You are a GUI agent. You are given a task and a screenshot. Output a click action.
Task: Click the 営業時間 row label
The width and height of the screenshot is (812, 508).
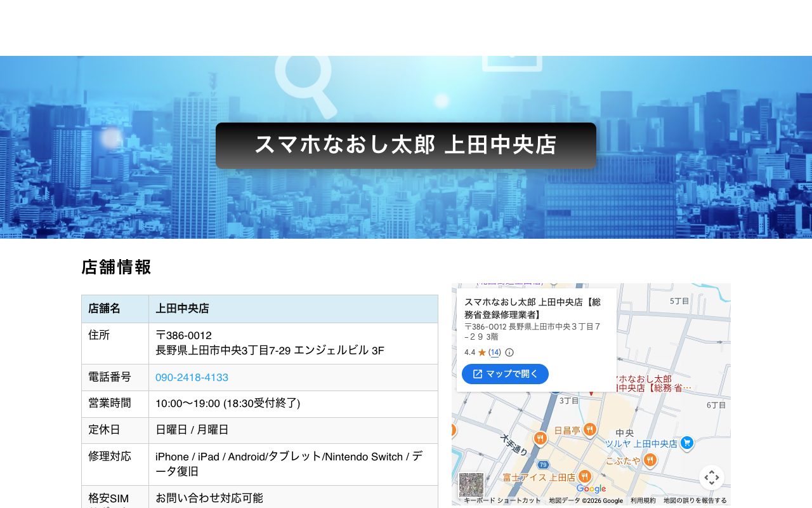point(110,403)
